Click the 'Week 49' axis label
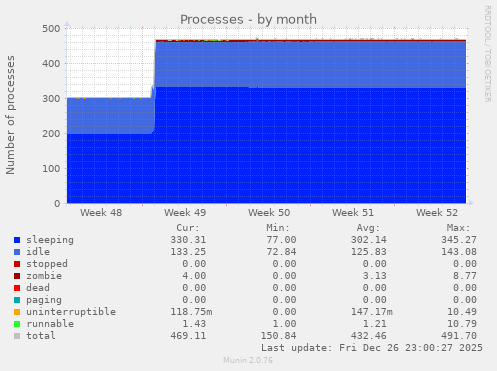This screenshot has height=371, width=497. [185, 213]
